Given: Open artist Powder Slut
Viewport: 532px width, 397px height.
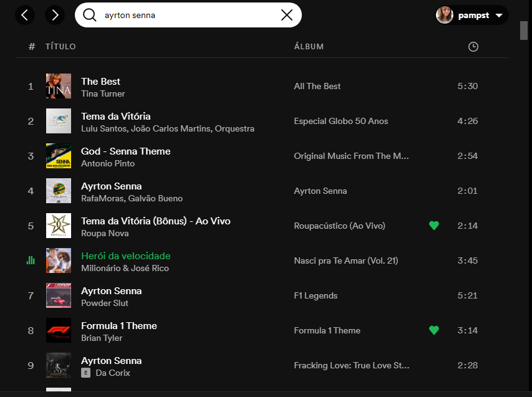Looking at the screenshot, I should [x=105, y=303].
